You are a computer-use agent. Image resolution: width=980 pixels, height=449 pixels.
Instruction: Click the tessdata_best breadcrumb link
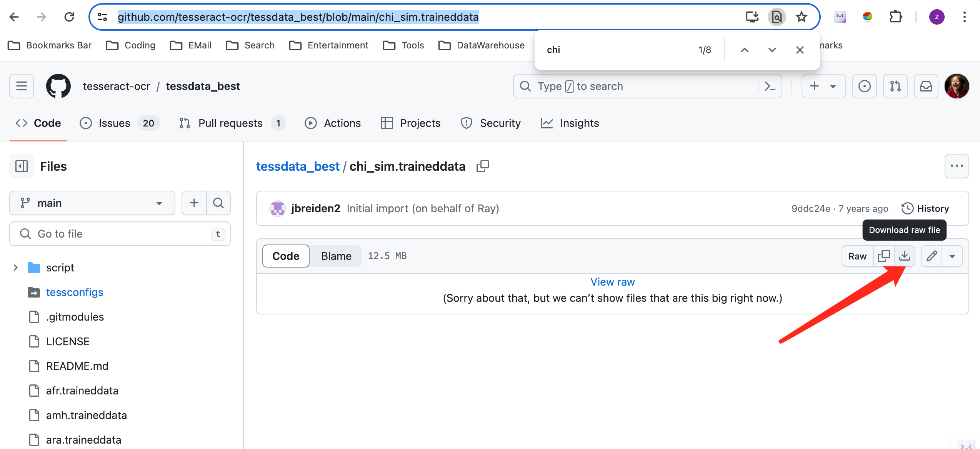tap(298, 166)
